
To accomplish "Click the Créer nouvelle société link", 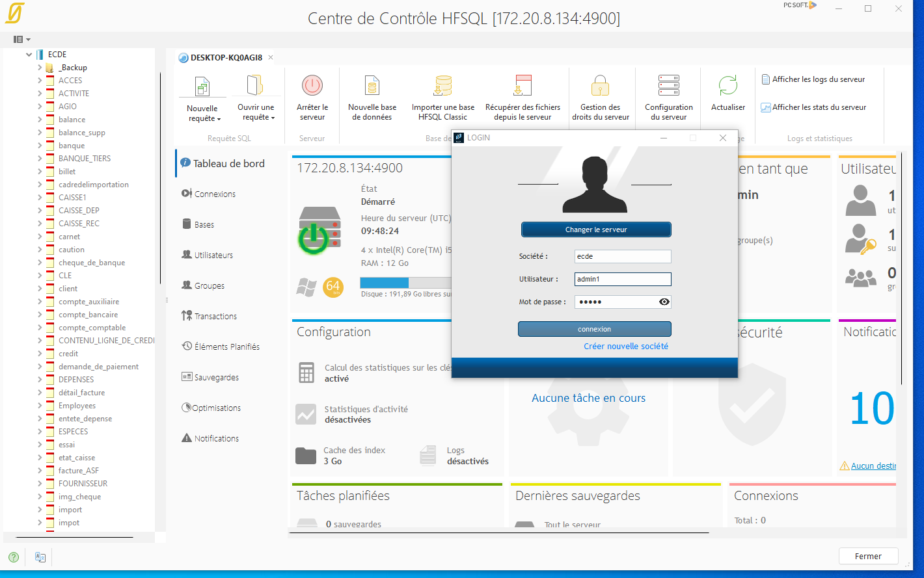I will (x=625, y=347).
